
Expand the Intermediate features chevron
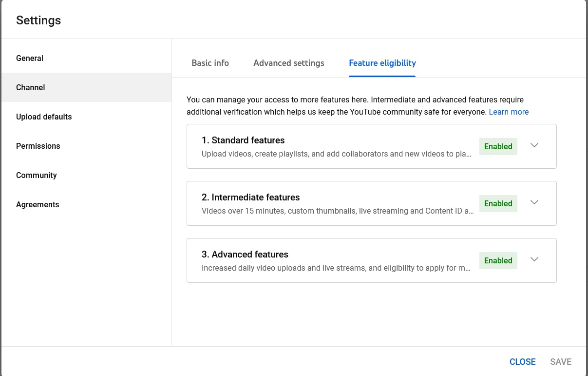click(x=534, y=202)
